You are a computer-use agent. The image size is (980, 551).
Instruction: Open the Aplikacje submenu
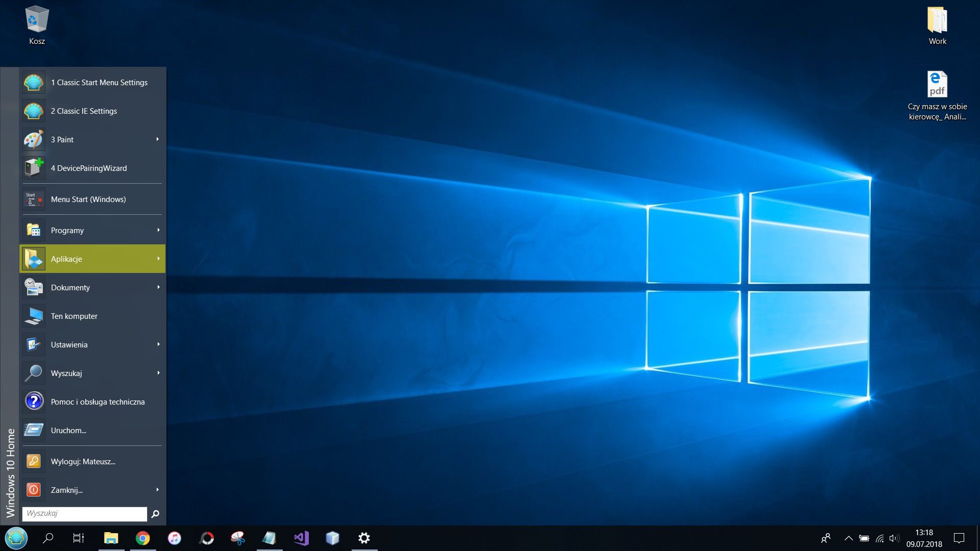tap(92, 259)
